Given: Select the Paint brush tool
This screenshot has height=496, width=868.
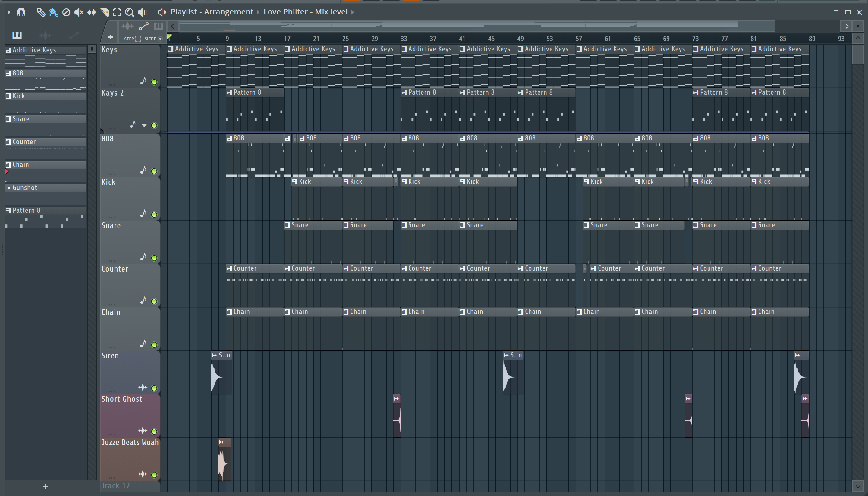Looking at the screenshot, I should (53, 12).
